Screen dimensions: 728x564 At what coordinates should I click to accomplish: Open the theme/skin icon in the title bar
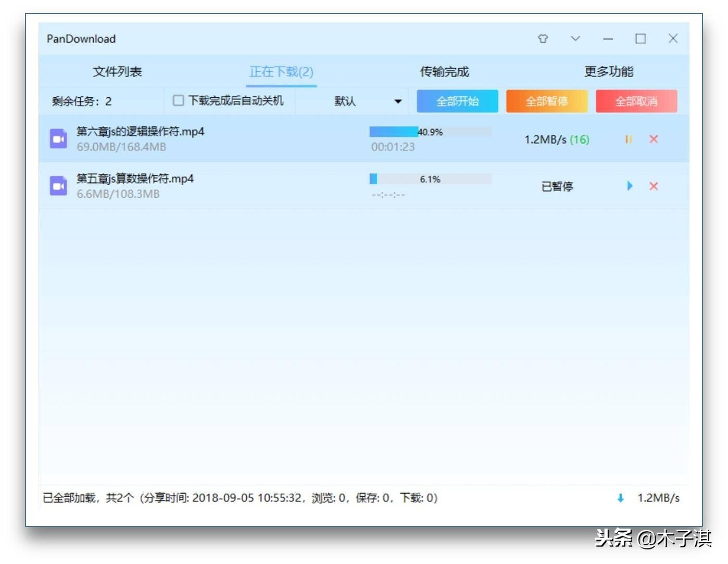coord(543,39)
